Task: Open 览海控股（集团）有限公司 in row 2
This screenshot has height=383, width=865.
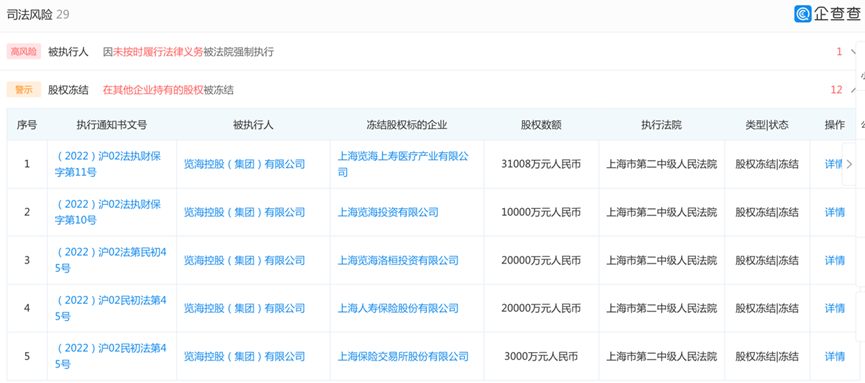Action: click(244, 212)
